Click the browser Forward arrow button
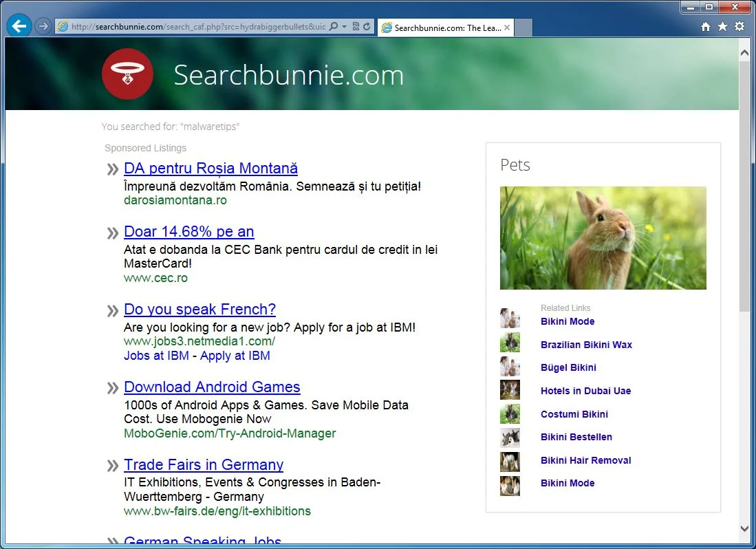This screenshot has width=756, height=549. [x=43, y=26]
